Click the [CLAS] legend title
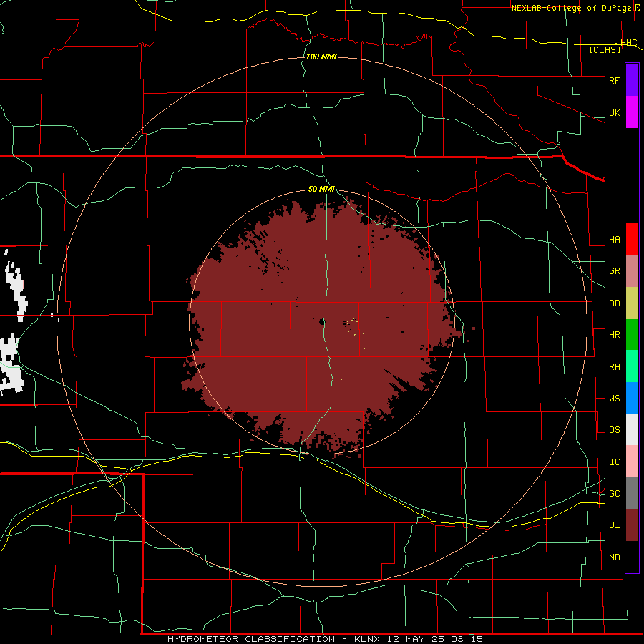This screenshot has width=644, height=644. [x=605, y=49]
